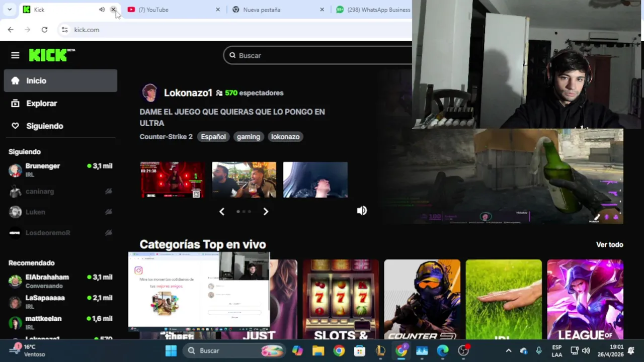Click the search magnifier icon in Kick

point(232,55)
